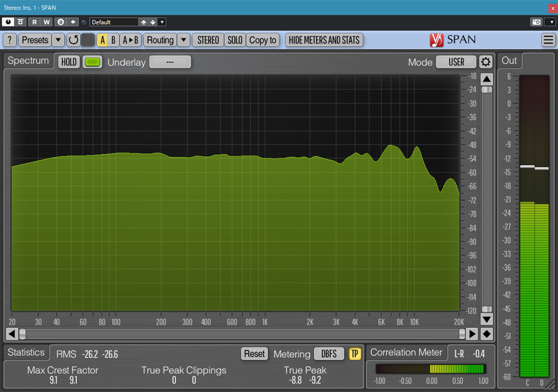Click the frequency range slider right handle
558x392 pixels.
(x=462, y=333)
